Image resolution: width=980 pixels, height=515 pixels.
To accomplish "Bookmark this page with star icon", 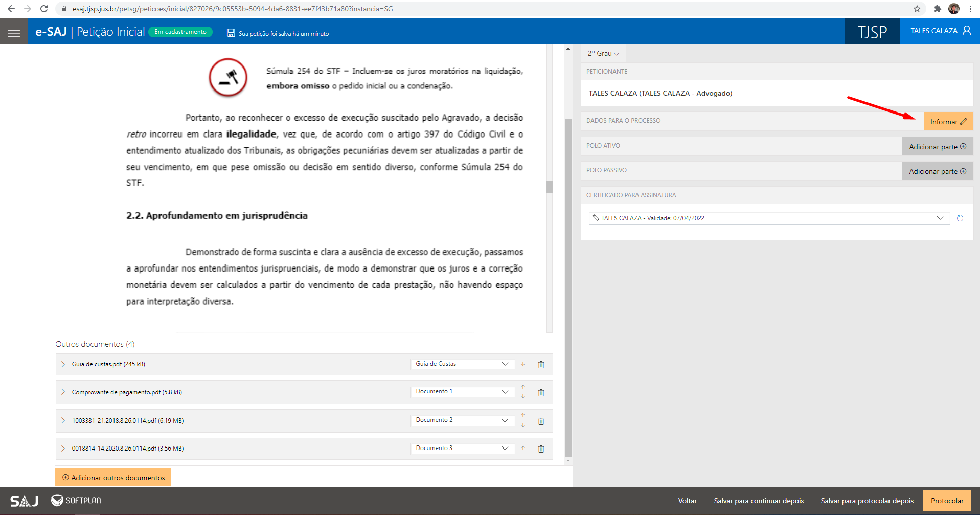I will click(x=917, y=9).
